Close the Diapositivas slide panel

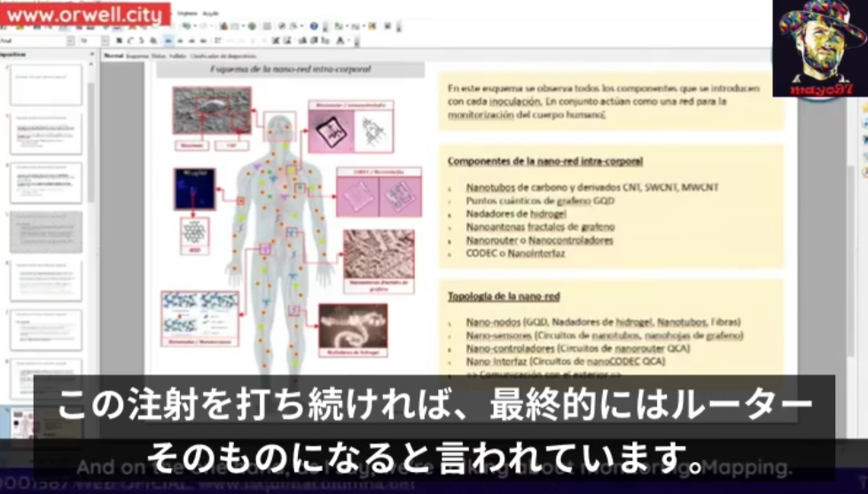click(x=92, y=54)
